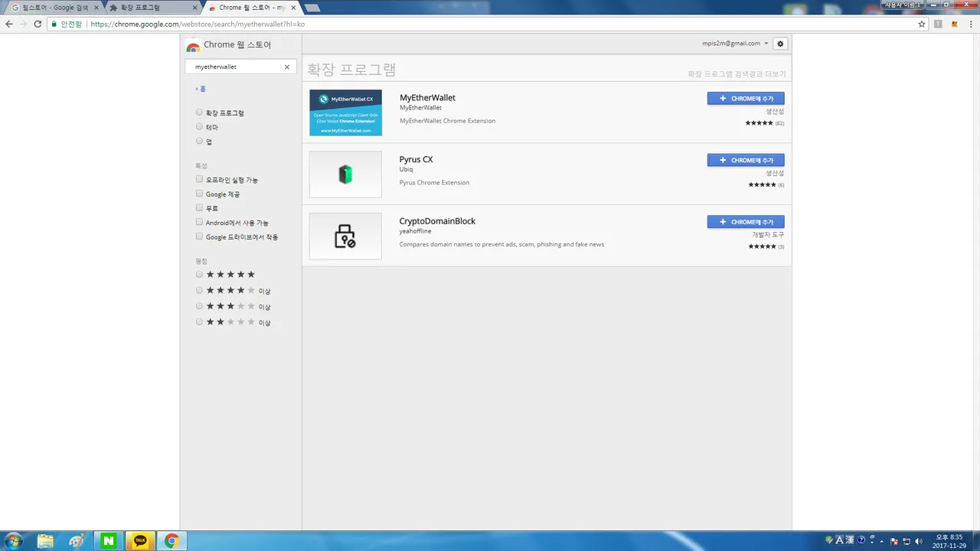The image size is (980, 551).
Task: Add MyEtherWallet to Chrome
Action: [746, 98]
